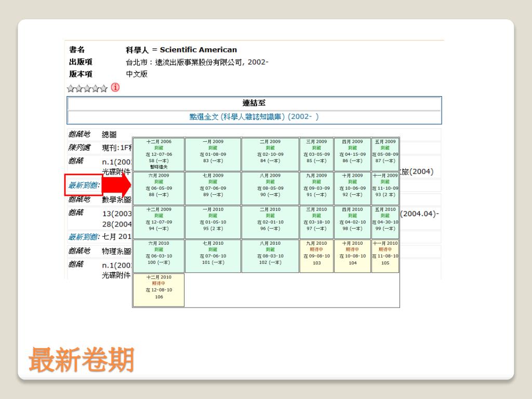Select the 八月 2009 issue cell
Viewport: 532px width, 399px height.
tap(270, 188)
